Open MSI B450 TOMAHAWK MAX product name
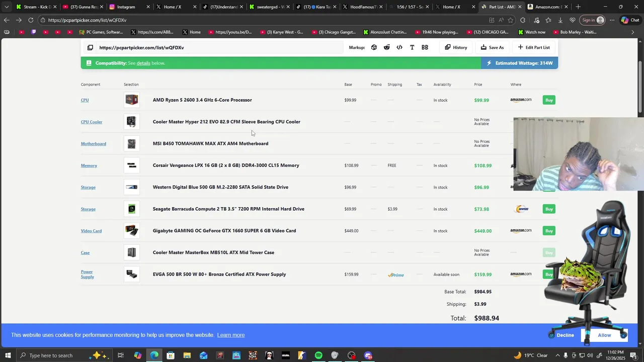 (210, 144)
